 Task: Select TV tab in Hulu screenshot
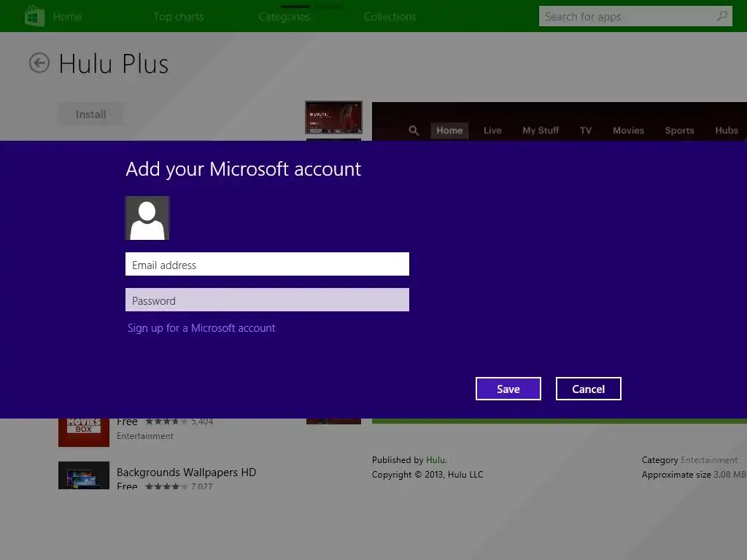586,131
